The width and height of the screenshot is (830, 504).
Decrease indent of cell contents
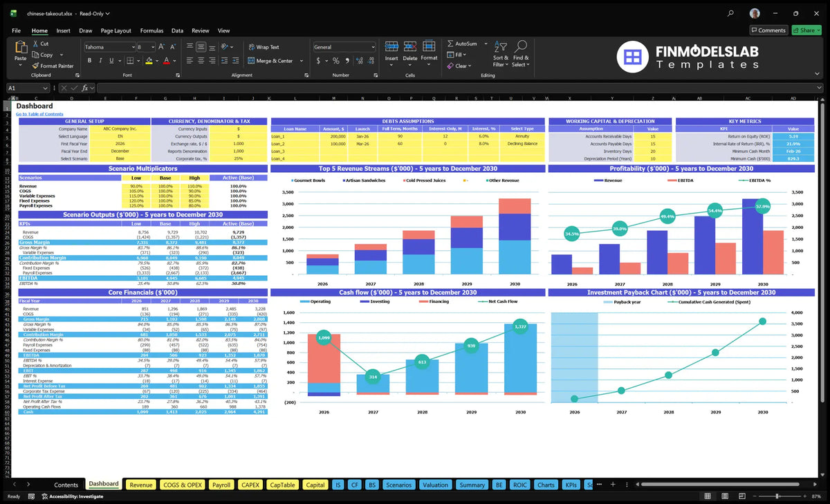click(223, 61)
